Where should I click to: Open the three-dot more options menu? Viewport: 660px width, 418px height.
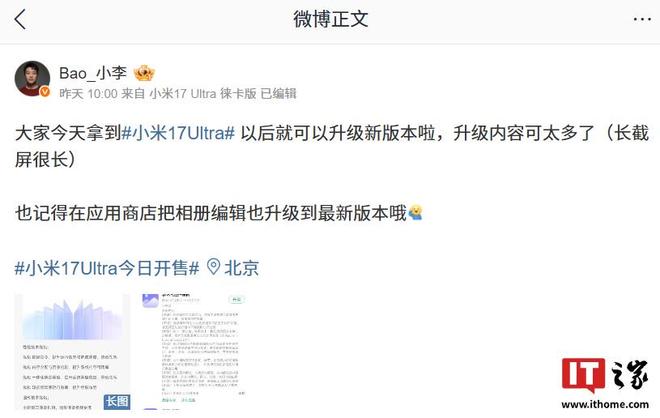pos(642,19)
